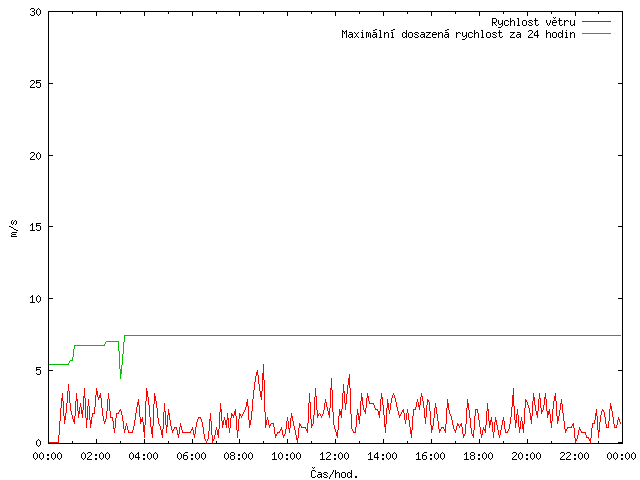The height and width of the screenshot is (480, 640).
Task: Click the 08:00 time label
Action: click(x=239, y=456)
